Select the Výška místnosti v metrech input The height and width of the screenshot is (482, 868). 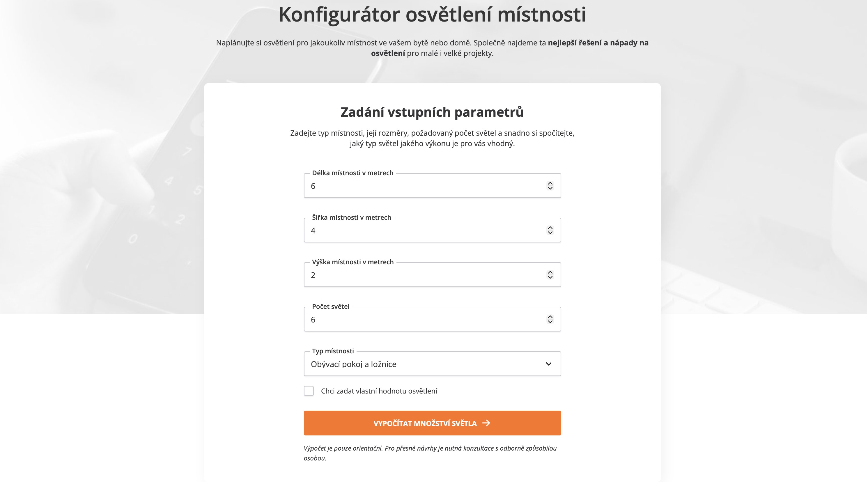[x=425, y=275]
